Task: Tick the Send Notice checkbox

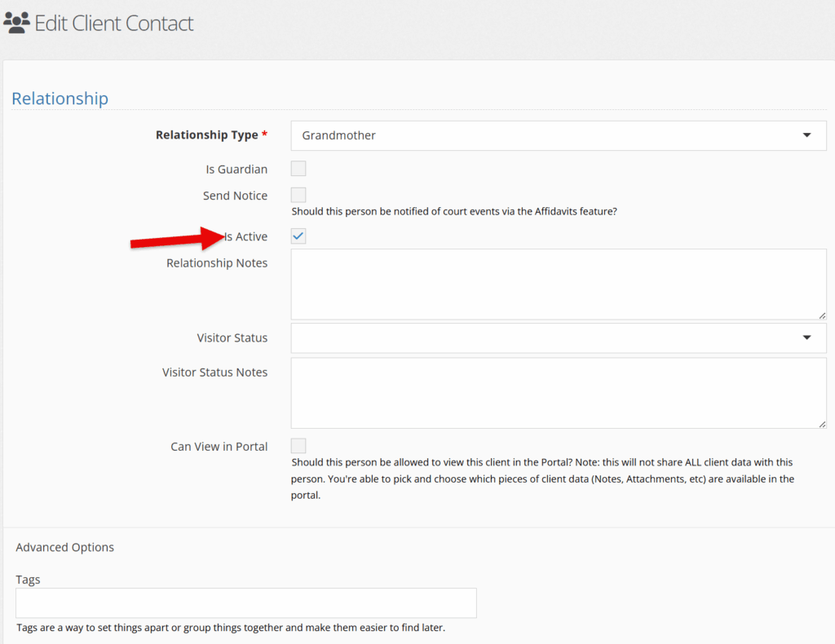Action: tap(298, 195)
